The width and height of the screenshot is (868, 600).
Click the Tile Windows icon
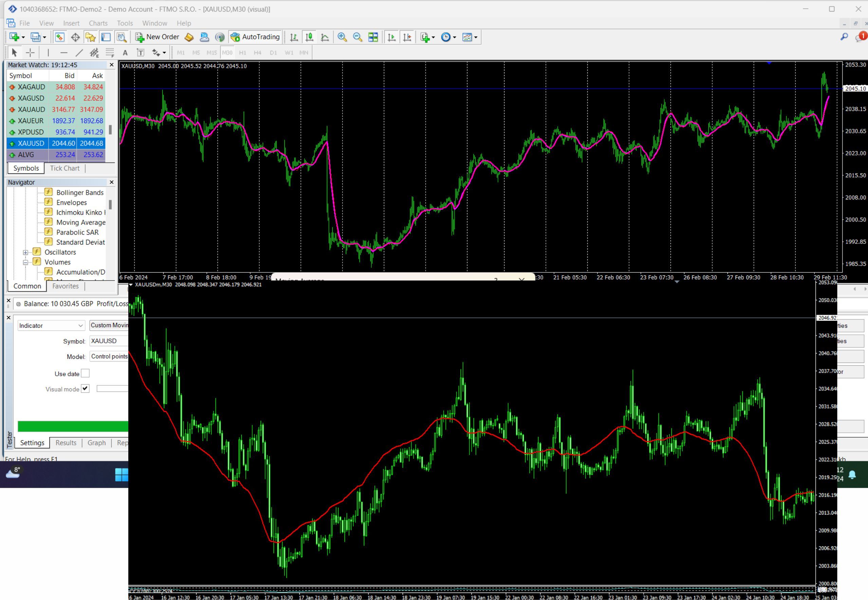[x=373, y=37]
